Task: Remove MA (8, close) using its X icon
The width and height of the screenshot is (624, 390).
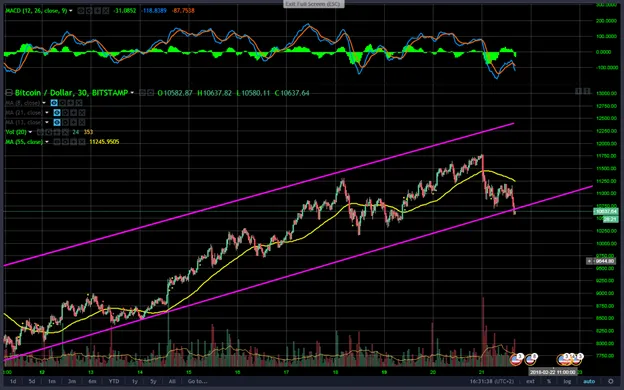Action: tap(79, 103)
